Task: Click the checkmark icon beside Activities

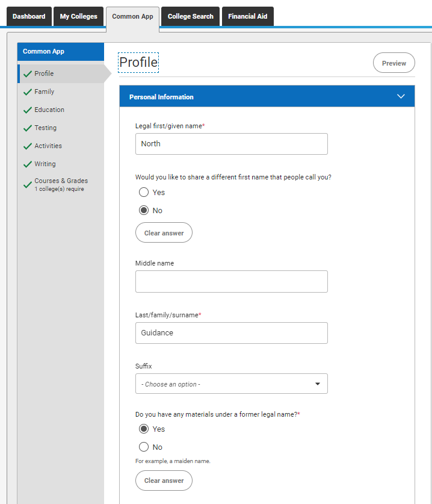Action: 28,146
